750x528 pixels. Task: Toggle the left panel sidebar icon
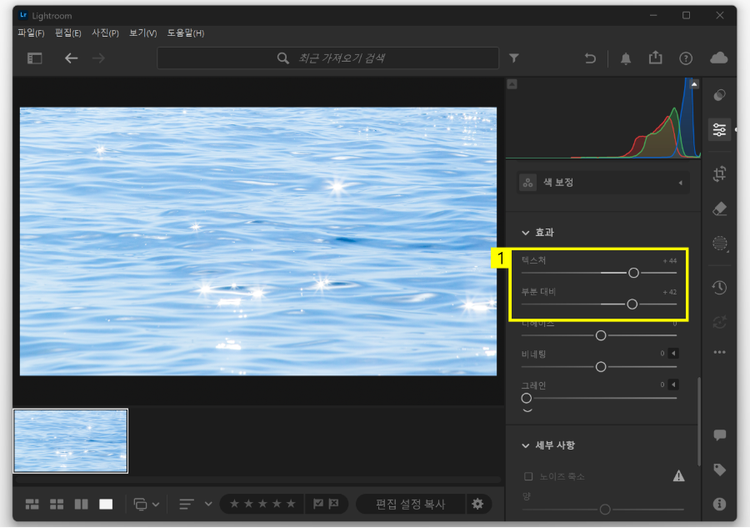point(34,58)
